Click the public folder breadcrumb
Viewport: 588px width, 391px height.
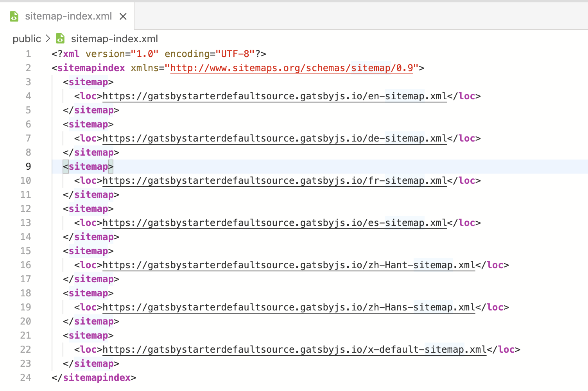[x=27, y=39]
